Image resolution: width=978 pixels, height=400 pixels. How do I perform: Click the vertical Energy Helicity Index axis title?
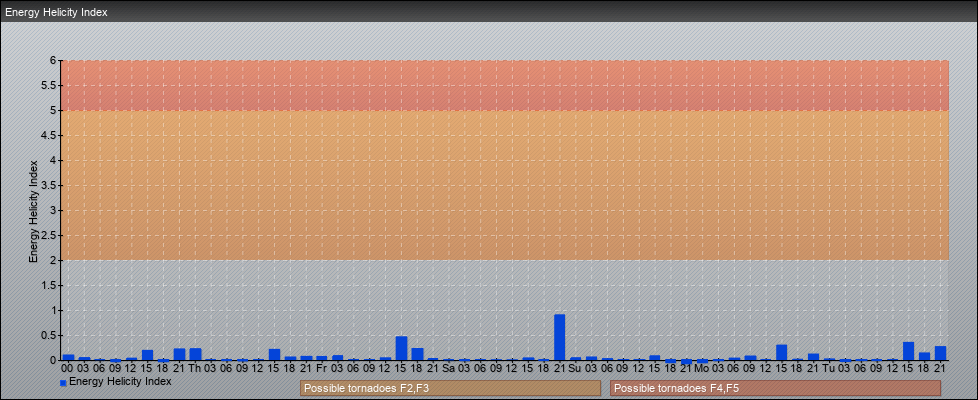click(33, 211)
